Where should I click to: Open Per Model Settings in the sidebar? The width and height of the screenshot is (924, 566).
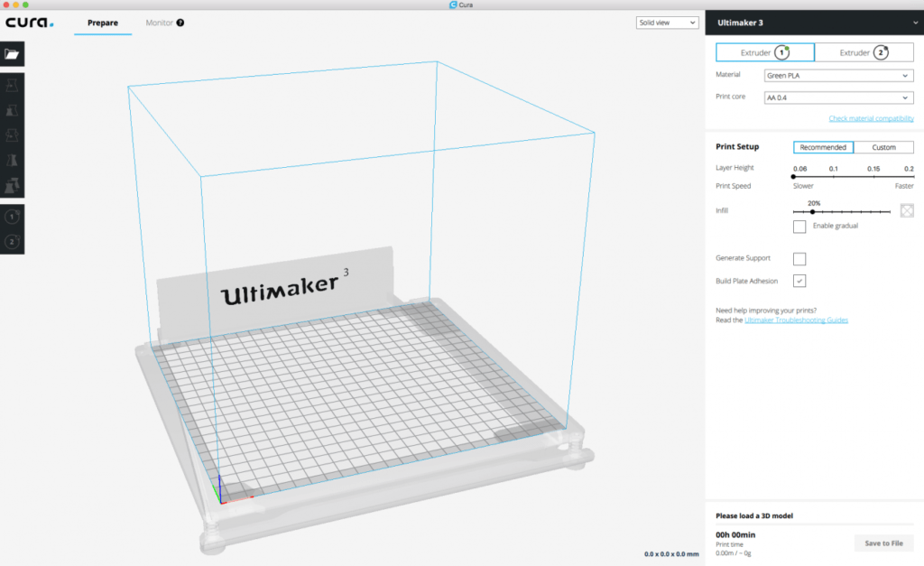[12, 185]
